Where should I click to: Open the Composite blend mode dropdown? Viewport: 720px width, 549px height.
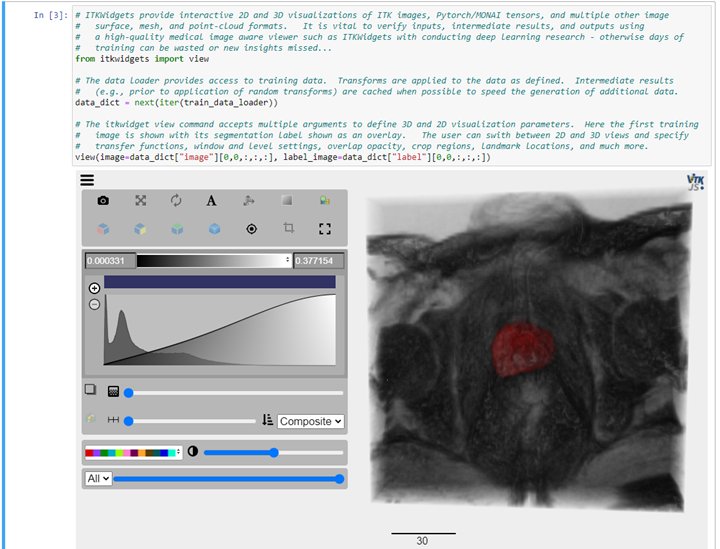(310, 421)
